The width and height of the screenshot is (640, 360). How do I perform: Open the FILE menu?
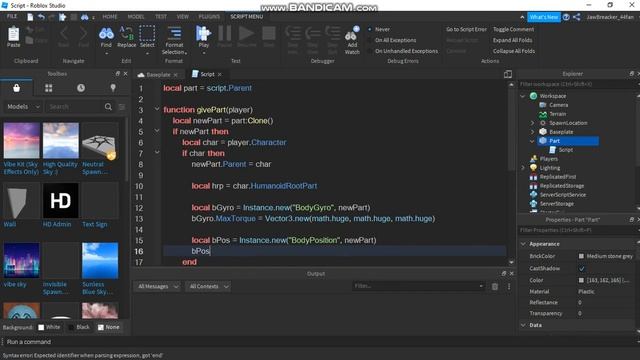click(x=12, y=16)
